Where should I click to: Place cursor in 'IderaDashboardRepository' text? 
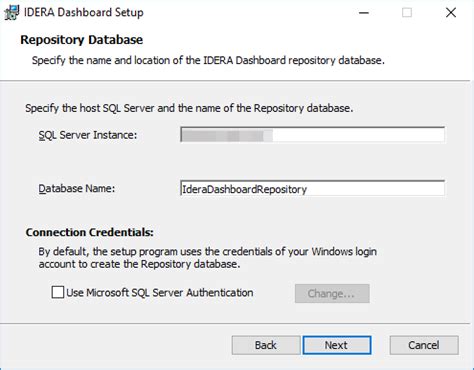click(x=244, y=189)
